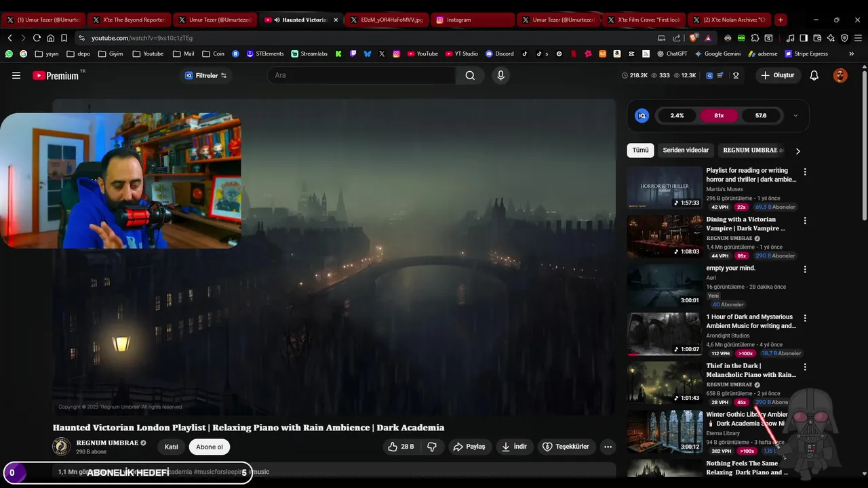Open the yayın bookmarks folder
868x488 pixels.
click(47, 54)
